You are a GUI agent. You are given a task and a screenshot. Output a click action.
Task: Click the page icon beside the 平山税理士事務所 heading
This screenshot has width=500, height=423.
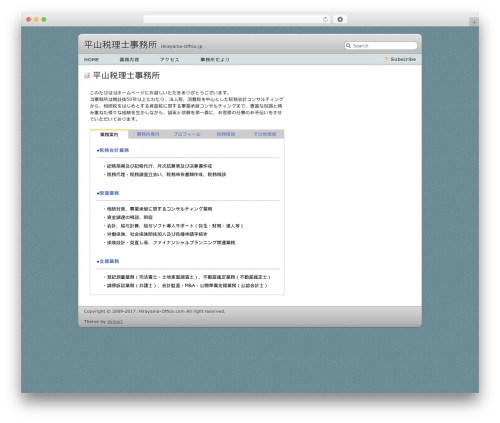87,76
